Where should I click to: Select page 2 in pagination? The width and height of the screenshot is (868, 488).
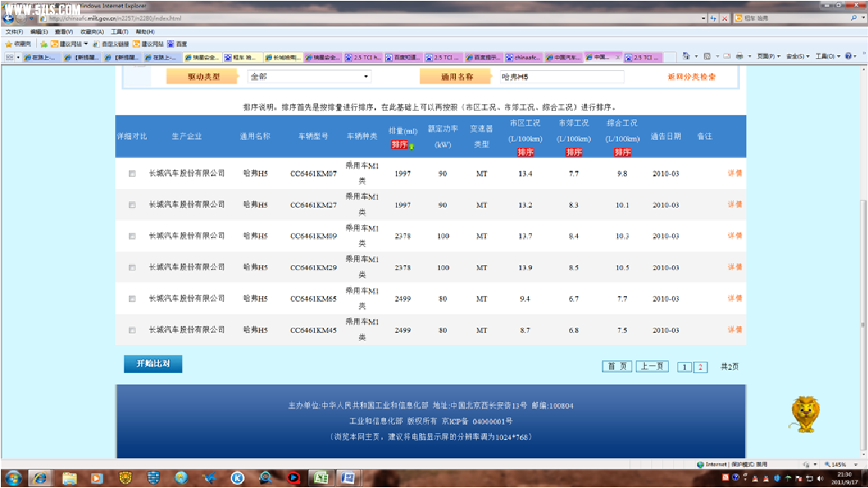(x=700, y=367)
